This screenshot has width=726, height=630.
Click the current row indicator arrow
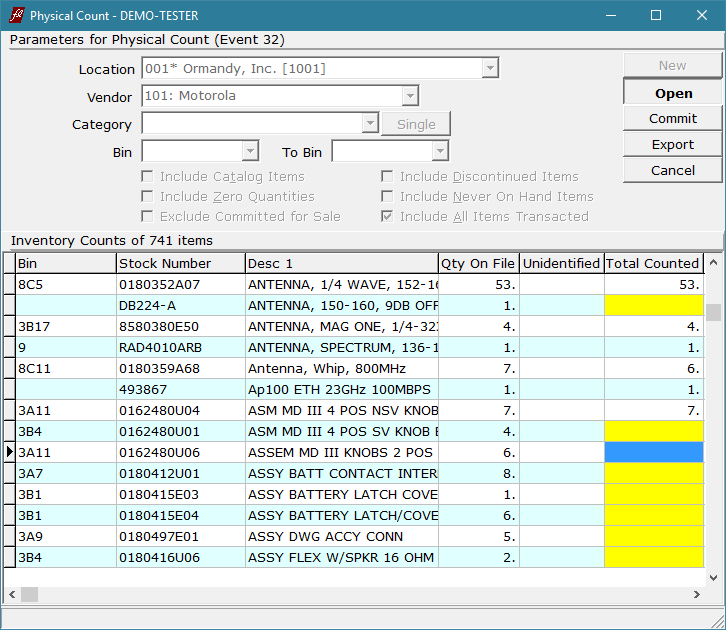[9, 452]
